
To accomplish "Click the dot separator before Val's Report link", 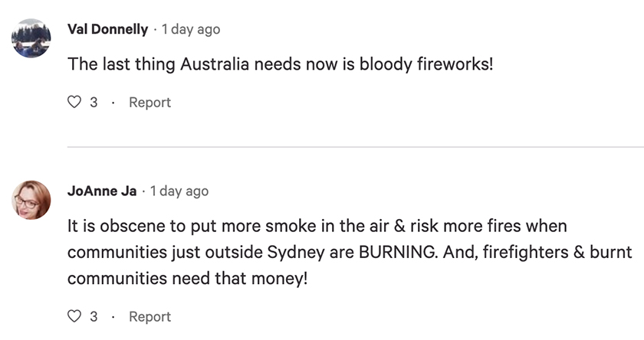I will point(113,103).
